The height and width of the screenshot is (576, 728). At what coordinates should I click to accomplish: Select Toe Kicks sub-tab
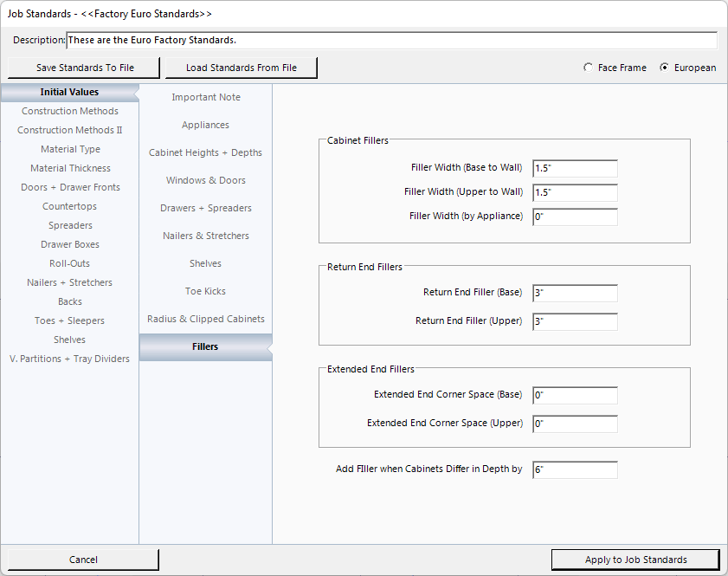205,291
